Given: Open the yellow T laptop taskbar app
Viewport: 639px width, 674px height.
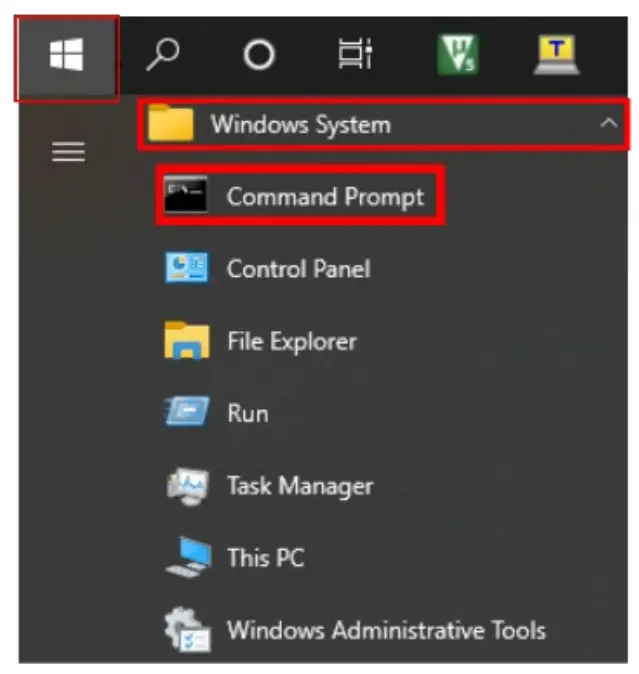Looking at the screenshot, I should click(556, 55).
